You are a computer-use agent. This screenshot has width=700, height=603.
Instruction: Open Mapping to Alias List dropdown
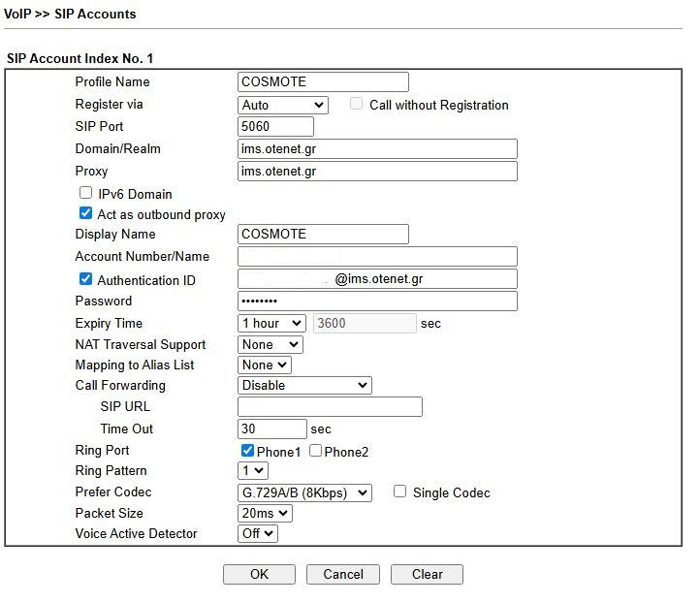click(x=265, y=365)
